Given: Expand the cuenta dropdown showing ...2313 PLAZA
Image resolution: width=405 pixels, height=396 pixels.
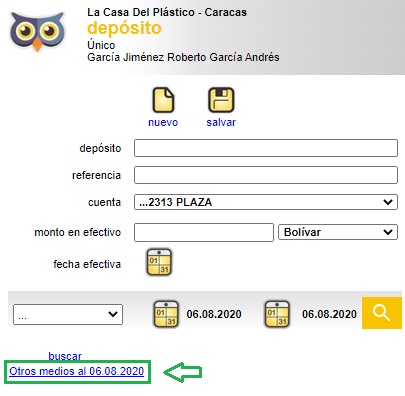Looking at the screenshot, I should 266,202.
